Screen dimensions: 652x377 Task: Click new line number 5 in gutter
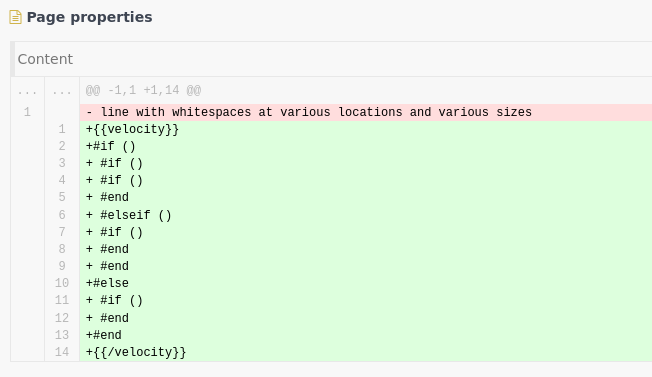[62, 197]
